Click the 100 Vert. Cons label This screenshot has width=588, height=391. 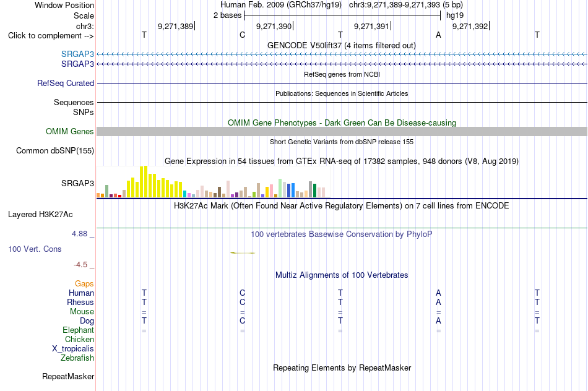tap(35, 249)
